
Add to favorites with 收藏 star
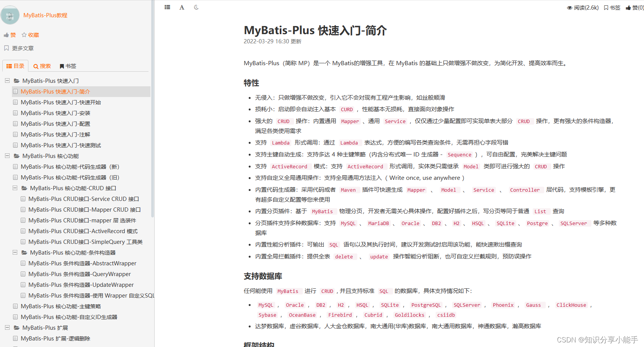[x=30, y=35]
